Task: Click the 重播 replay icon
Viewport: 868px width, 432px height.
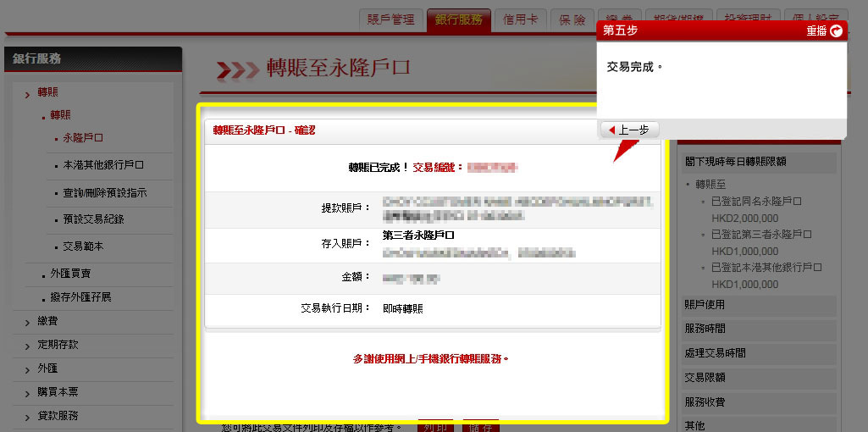Action: click(x=837, y=30)
